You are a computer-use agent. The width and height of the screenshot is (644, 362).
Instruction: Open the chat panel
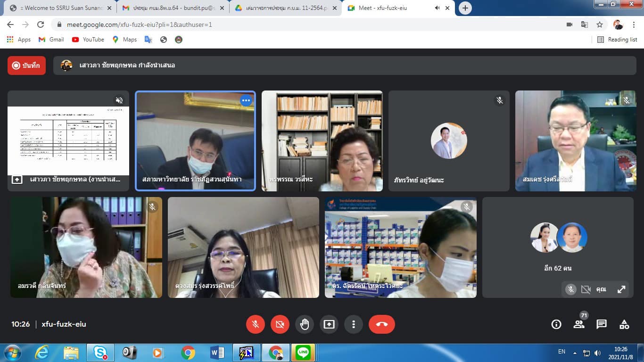[602, 324]
